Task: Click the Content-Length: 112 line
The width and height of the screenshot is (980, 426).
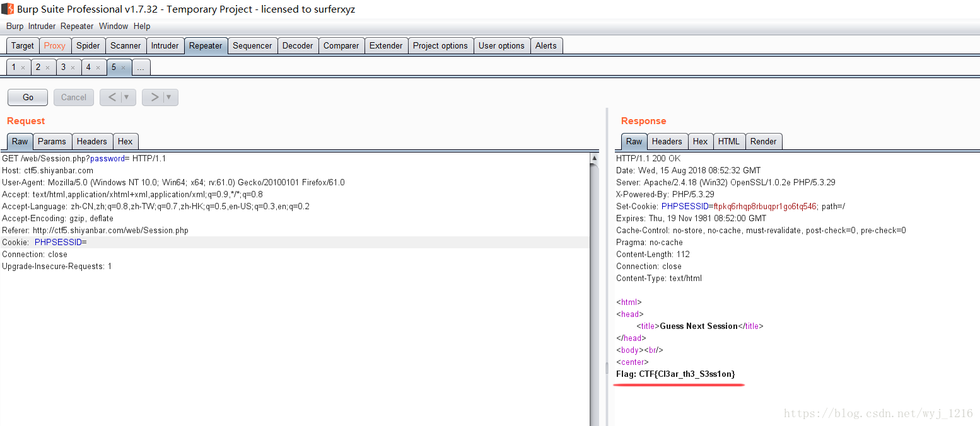Action: click(653, 254)
